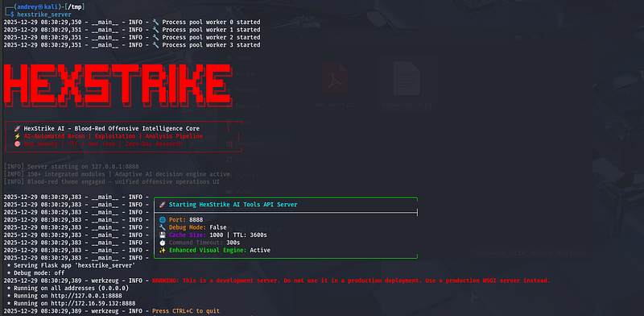Select passwords_list.txt in the file manager
The height and width of the screenshot is (316, 644).
(407, 85)
